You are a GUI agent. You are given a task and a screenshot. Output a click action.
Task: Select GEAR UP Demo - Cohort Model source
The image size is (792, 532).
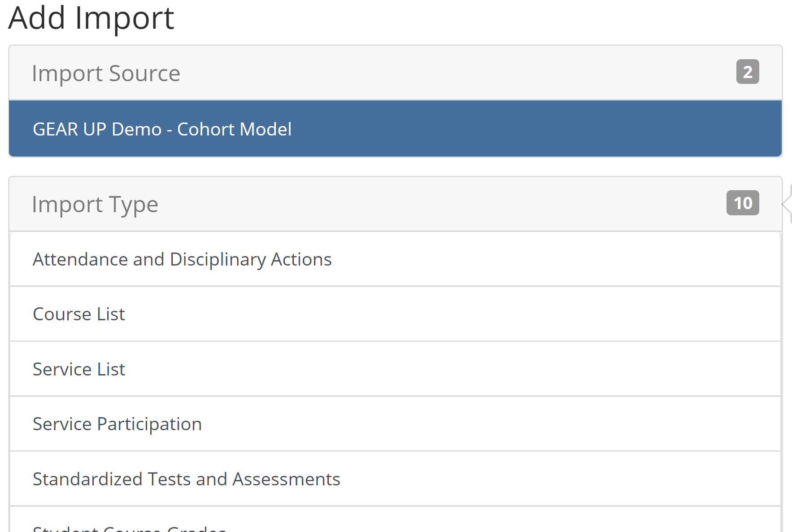click(x=162, y=129)
